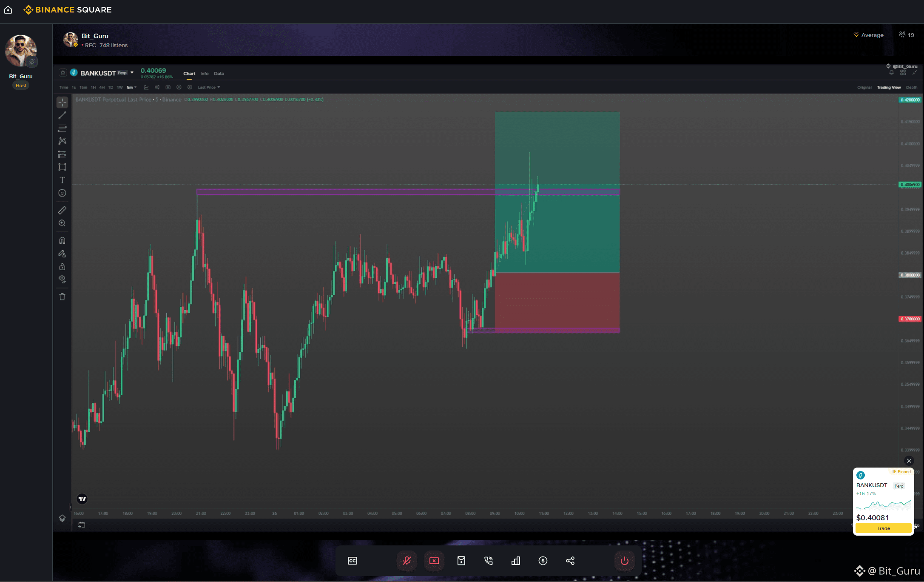924x582 pixels.
Task: Switch to the Depth chart view
Action: 912,88
